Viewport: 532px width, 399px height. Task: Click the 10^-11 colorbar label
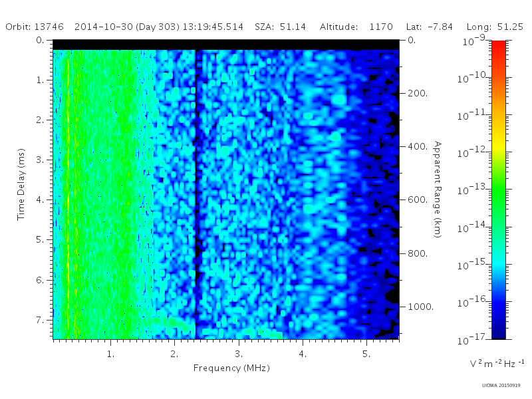point(473,115)
